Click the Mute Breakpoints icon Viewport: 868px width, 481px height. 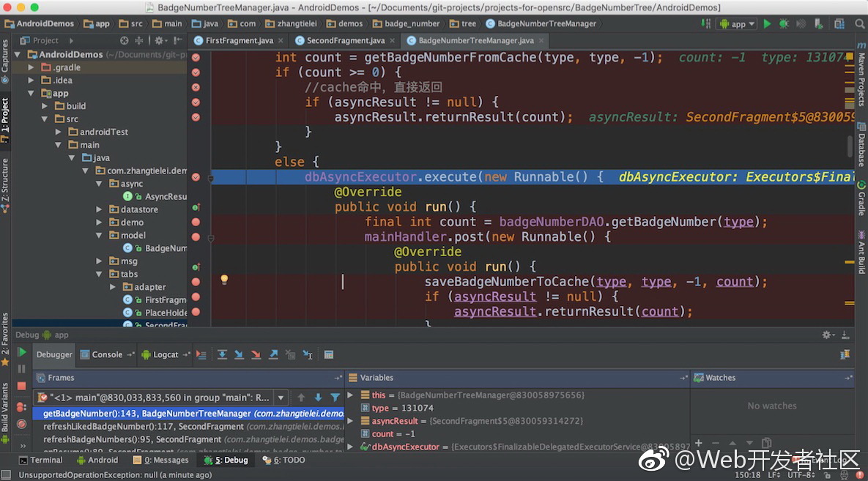pyautogui.click(x=22, y=423)
